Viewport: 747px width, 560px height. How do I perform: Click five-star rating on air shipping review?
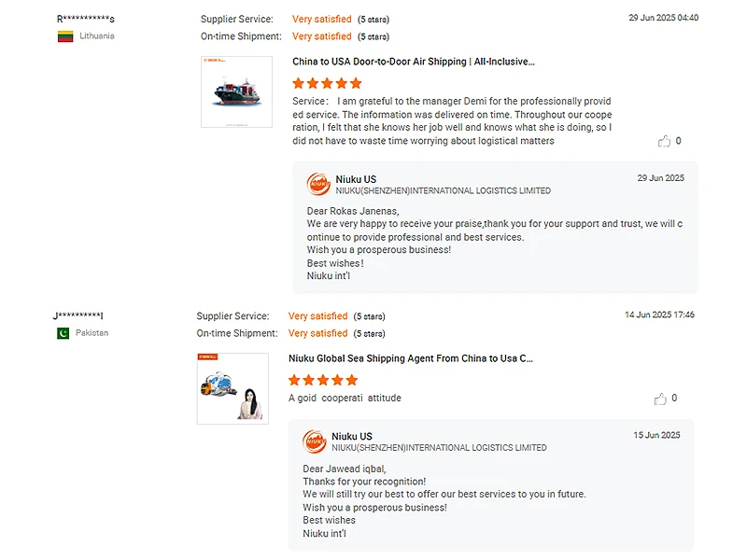coord(327,83)
